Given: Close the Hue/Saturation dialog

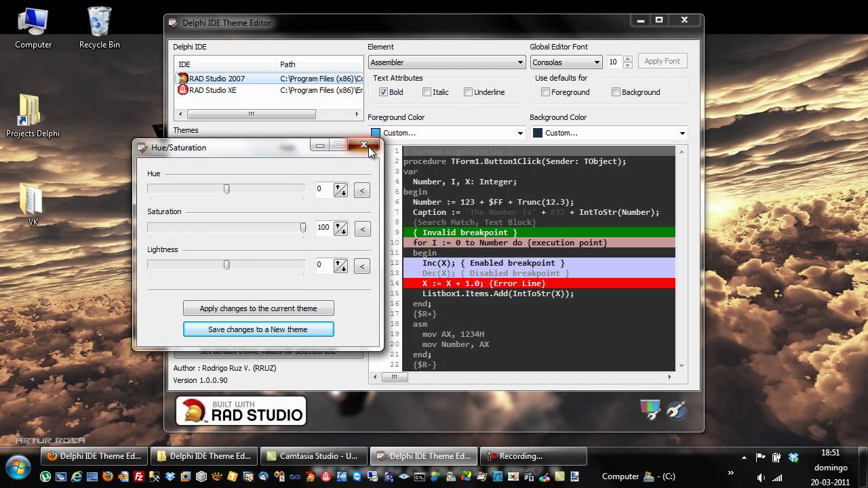Looking at the screenshot, I should coord(363,145).
